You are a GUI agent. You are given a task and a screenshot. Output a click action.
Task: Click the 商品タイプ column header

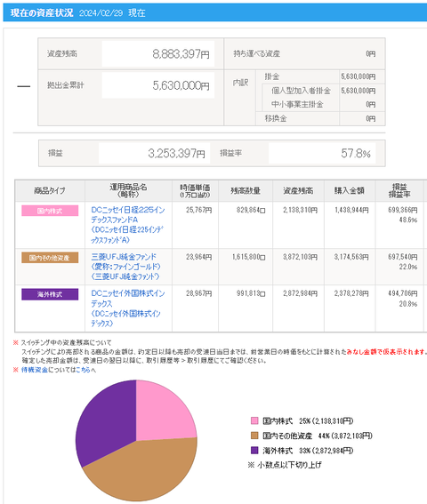click(50, 190)
